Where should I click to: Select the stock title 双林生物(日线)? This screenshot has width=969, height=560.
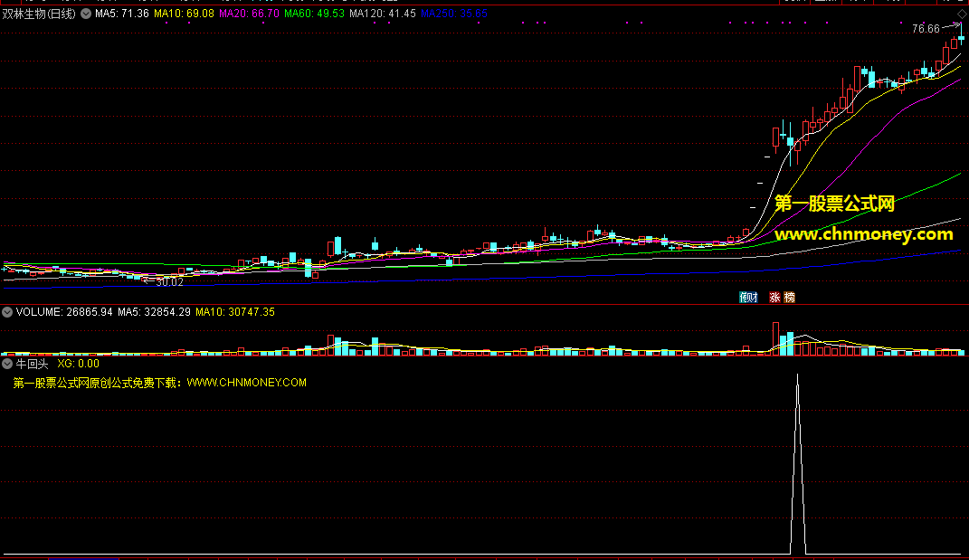click(39, 14)
